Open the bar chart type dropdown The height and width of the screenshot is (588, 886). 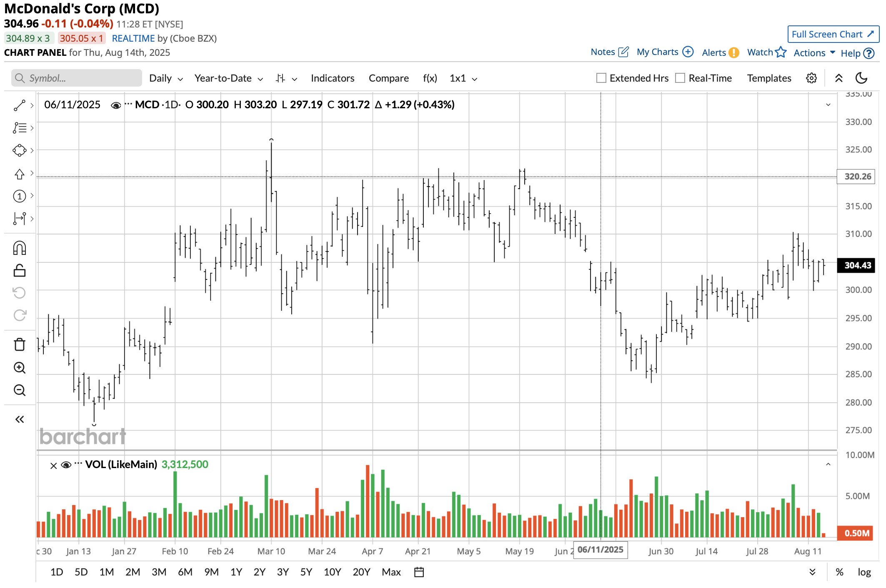tap(286, 78)
